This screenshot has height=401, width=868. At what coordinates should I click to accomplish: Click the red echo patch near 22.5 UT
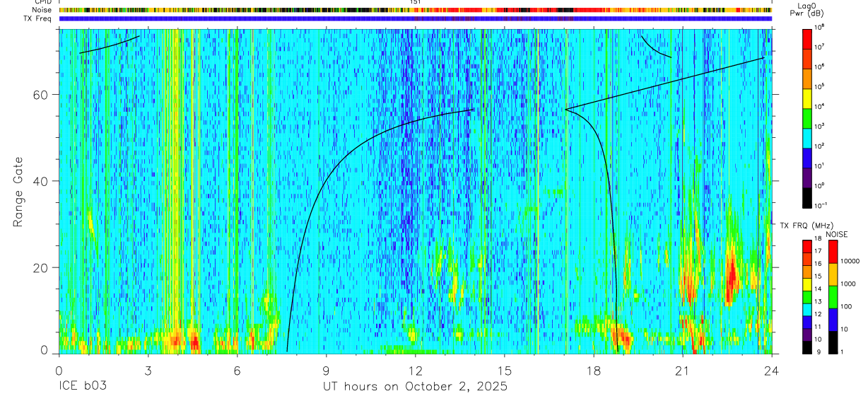(732, 276)
